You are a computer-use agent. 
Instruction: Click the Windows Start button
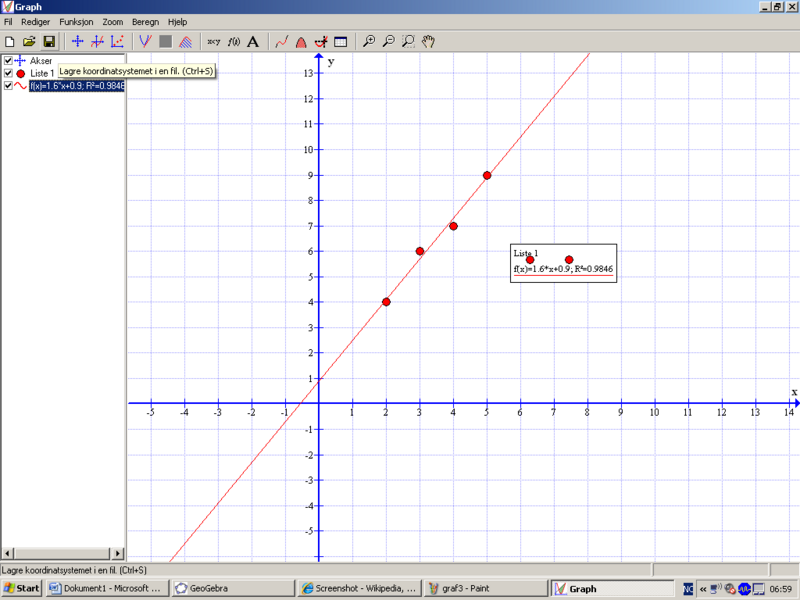click(x=21, y=588)
